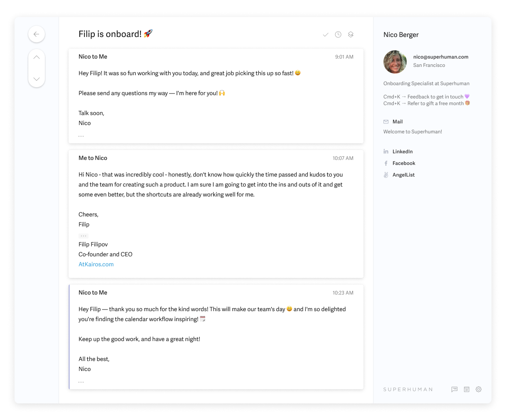Click 'Onboarding Specialist at Superhuman' text
Screen dimensions: 506x420
(426, 84)
